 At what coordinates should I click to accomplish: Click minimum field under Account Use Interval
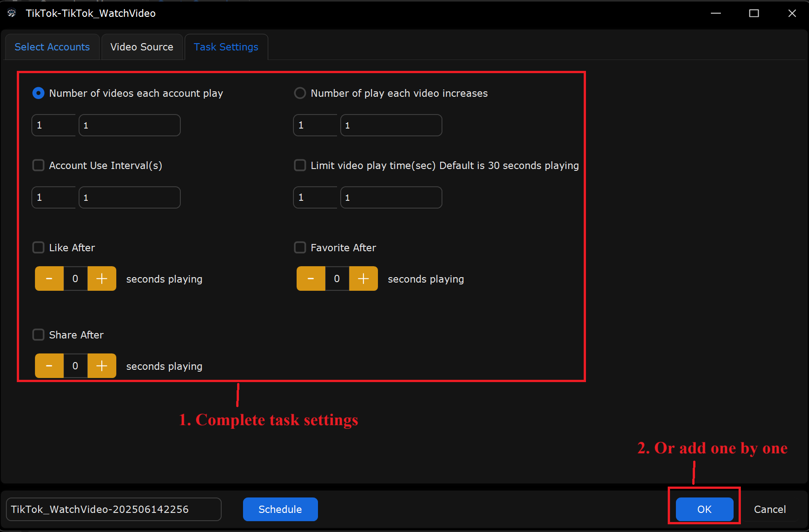54,197
